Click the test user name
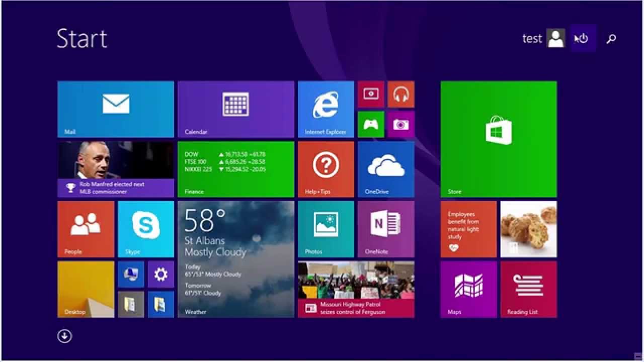Image resolution: width=644 pixels, height=362 pixels. coord(532,39)
